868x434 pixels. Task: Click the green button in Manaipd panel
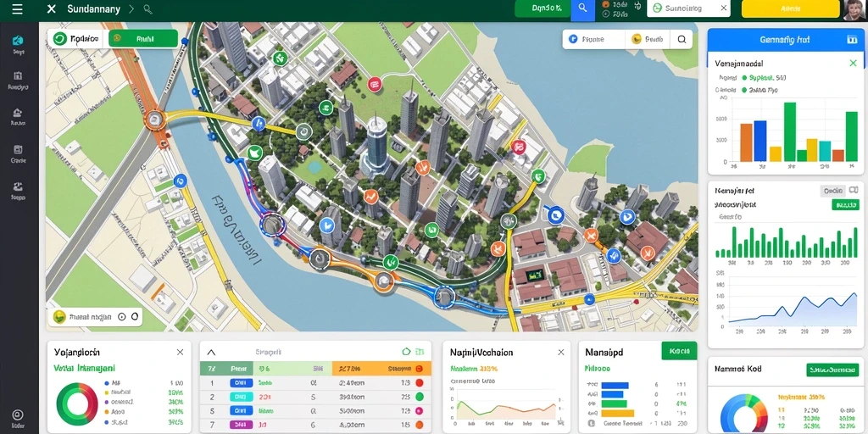[x=679, y=351]
